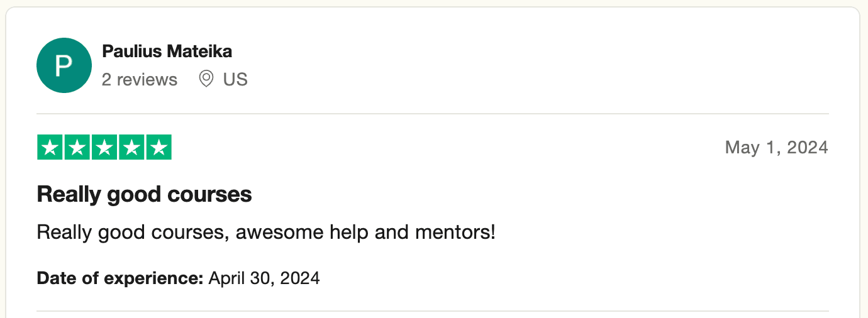Select the middle star of the rating
This screenshot has height=318, width=868.
click(104, 148)
